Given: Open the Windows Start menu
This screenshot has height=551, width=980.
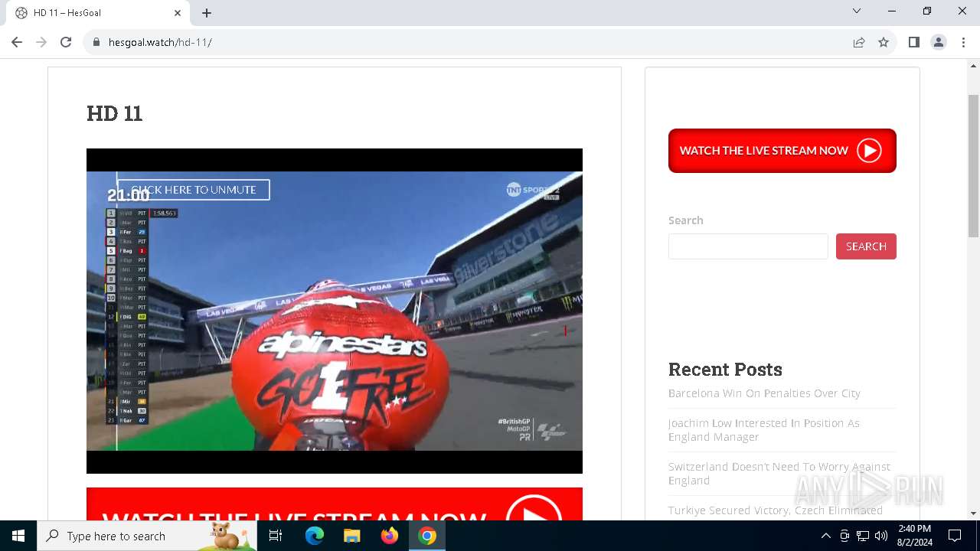Looking at the screenshot, I should pos(18,536).
